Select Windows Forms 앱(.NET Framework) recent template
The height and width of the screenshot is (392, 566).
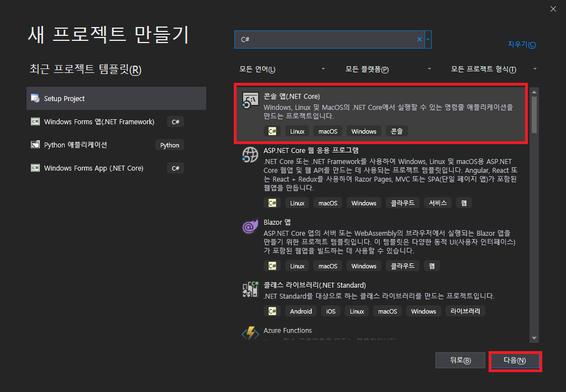tap(116, 121)
